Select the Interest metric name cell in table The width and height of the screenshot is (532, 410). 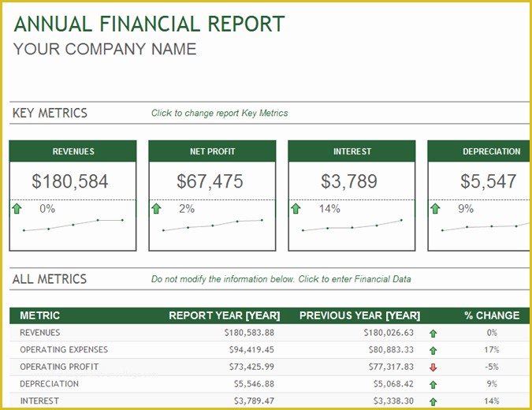point(39,401)
